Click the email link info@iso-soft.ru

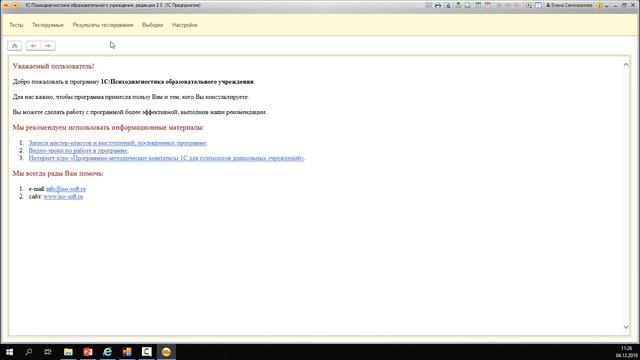point(66,189)
